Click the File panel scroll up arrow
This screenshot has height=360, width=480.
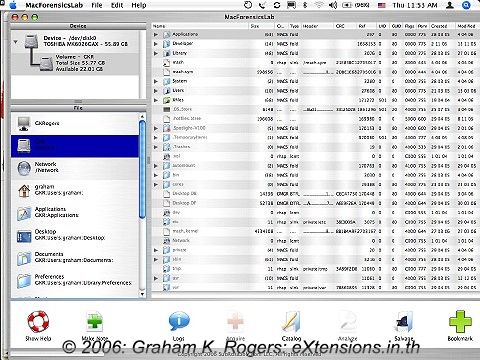(142, 116)
